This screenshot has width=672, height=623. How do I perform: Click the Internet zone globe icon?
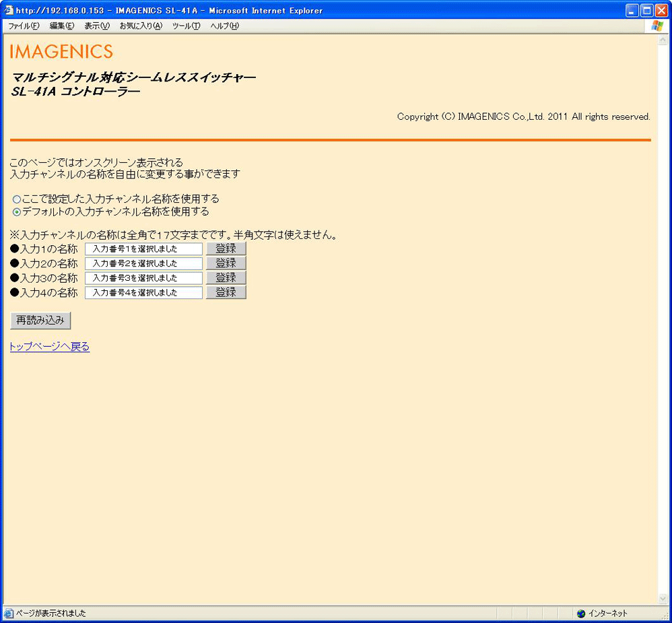click(x=581, y=614)
